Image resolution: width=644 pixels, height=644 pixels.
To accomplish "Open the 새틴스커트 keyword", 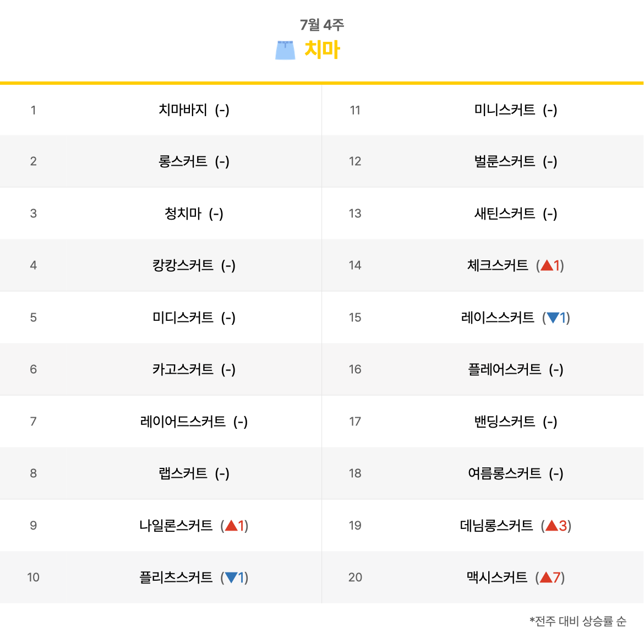I will [x=504, y=213].
